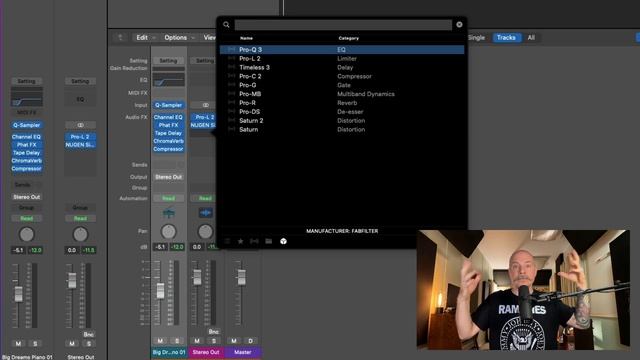Image resolution: width=640 pixels, height=360 pixels.
Task: Open Read automation mode on piano mixer strip
Action: [168, 198]
